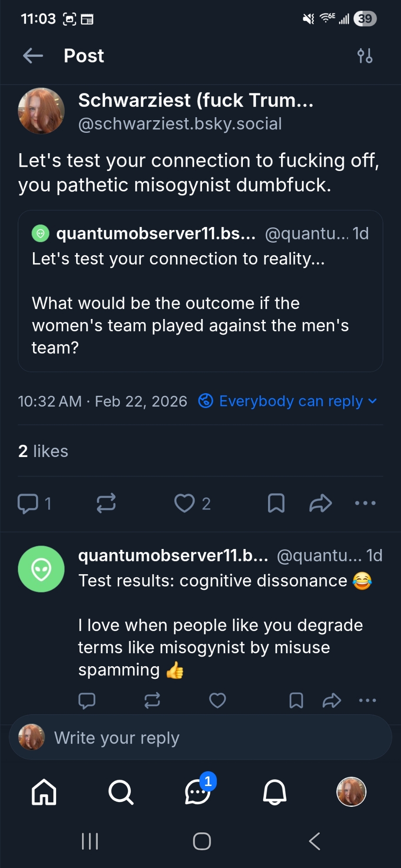This screenshot has width=401, height=868.
Task: Like quantumobserver11's reply
Action: (x=218, y=700)
